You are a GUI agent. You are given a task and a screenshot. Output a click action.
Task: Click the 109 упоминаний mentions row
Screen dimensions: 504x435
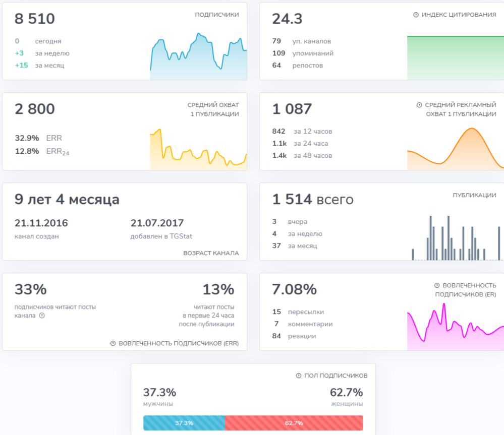tap(303, 53)
